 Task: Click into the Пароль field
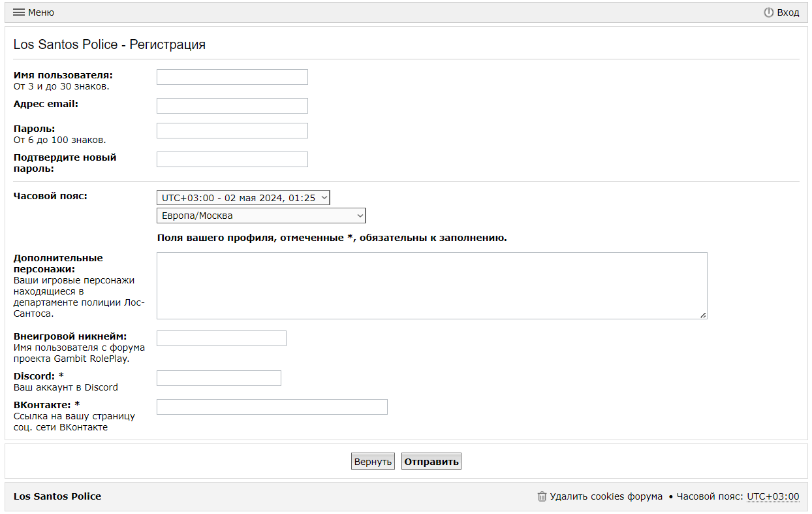click(232, 131)
